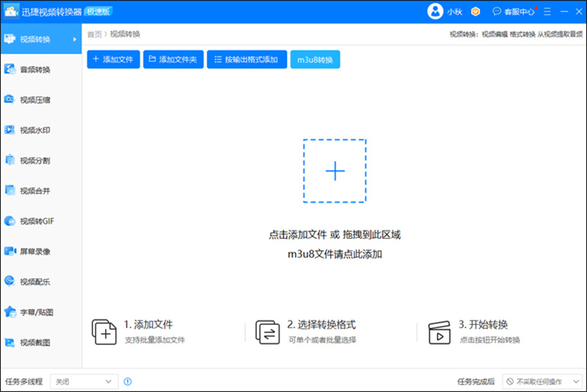Viewport: 587px width, 392px height.
Task: Close the converter window
Action: pos(579,11)
